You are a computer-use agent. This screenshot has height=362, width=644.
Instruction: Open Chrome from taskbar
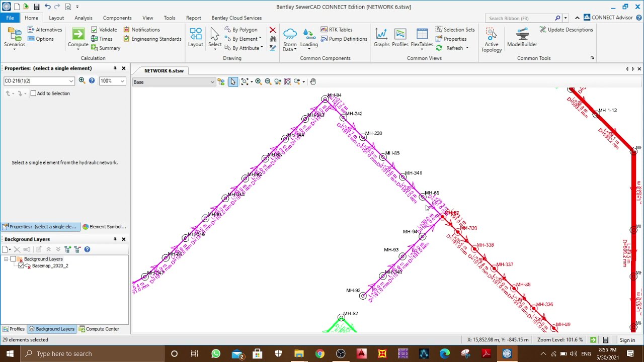320,354
